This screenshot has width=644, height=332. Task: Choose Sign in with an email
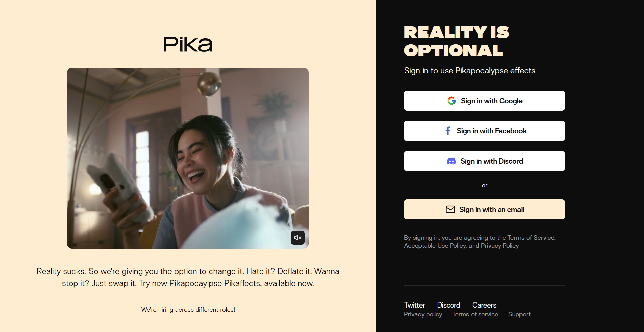tap(485, 209)
